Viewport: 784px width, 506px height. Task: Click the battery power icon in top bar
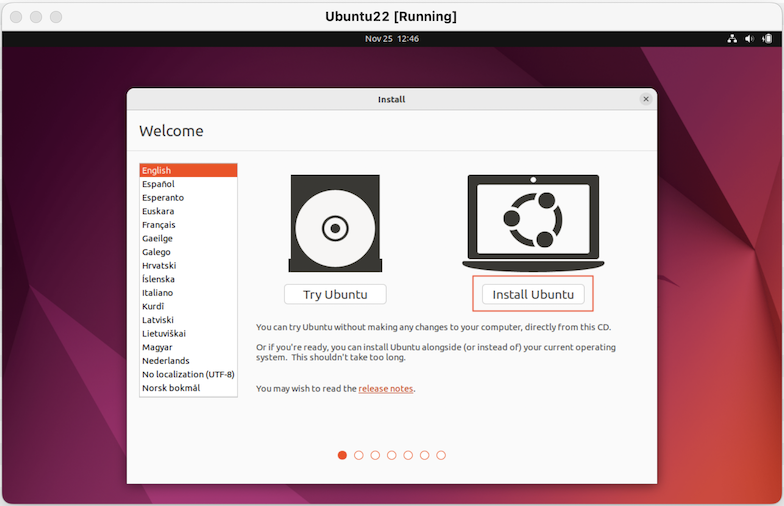coord(767,38)
